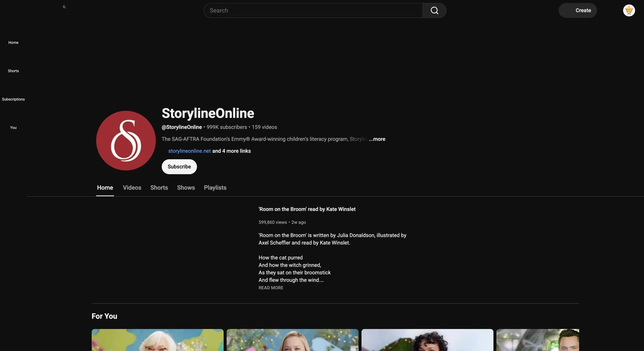Click the '159 videos' count text
Screen dimensions: 644x351
coord(265,127)
